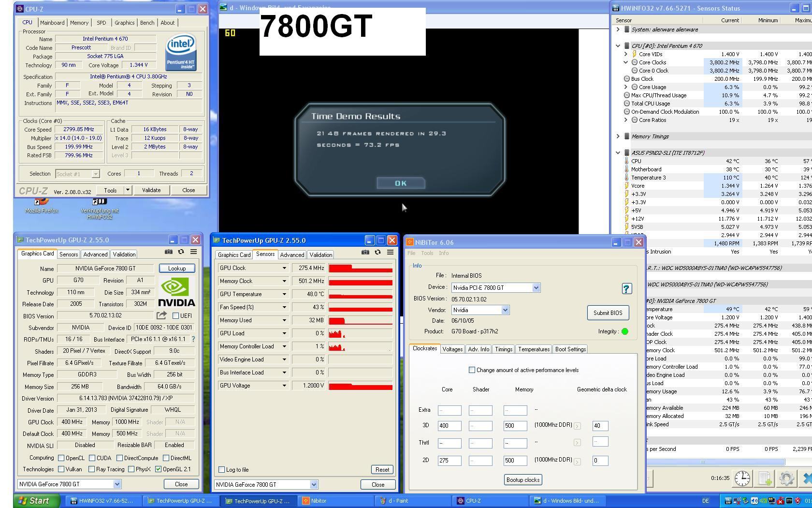Open the Fan Speed (%) sensor dropdown
The height and width of the screenshot is (508, 812).
[x=284, y=307]
